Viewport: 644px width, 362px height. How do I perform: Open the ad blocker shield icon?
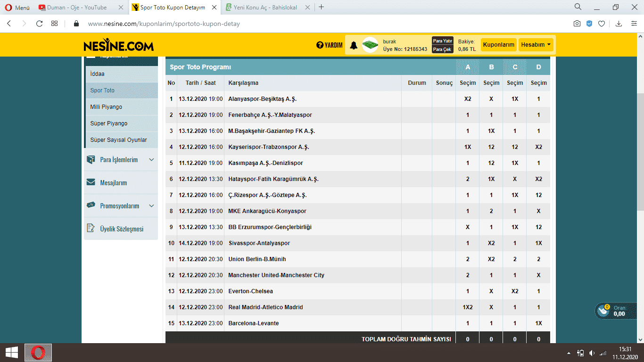589,24
